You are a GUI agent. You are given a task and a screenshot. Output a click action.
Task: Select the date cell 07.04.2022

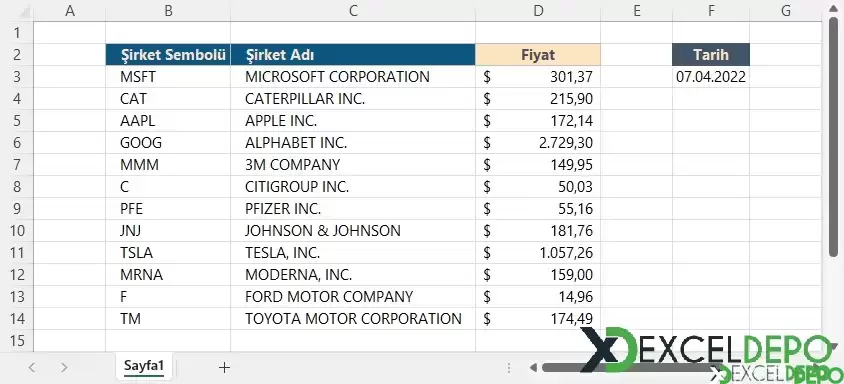coord(711,76)
